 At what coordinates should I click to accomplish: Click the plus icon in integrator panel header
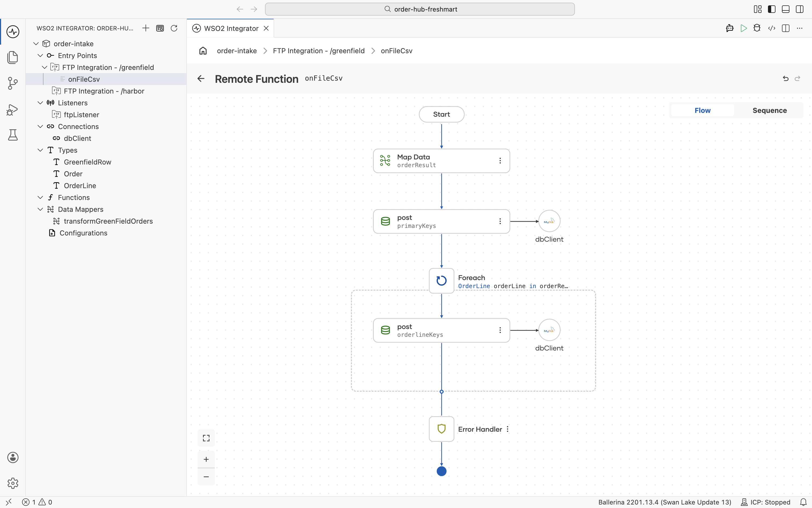point(146,28)
